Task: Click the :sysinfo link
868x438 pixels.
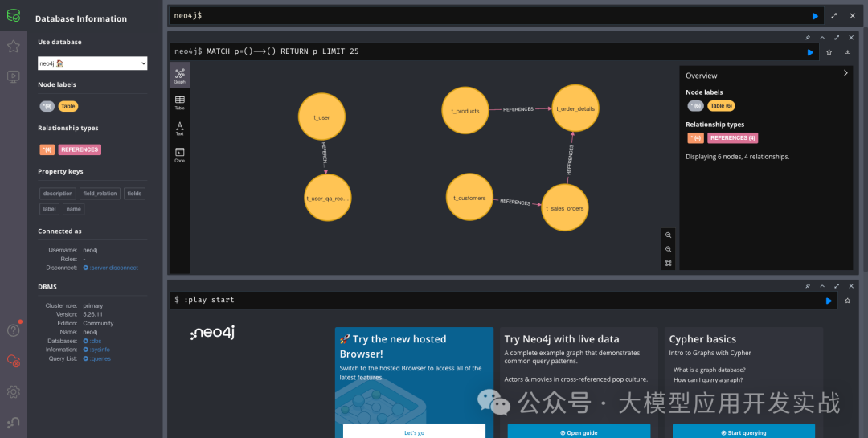Action: 96,350
